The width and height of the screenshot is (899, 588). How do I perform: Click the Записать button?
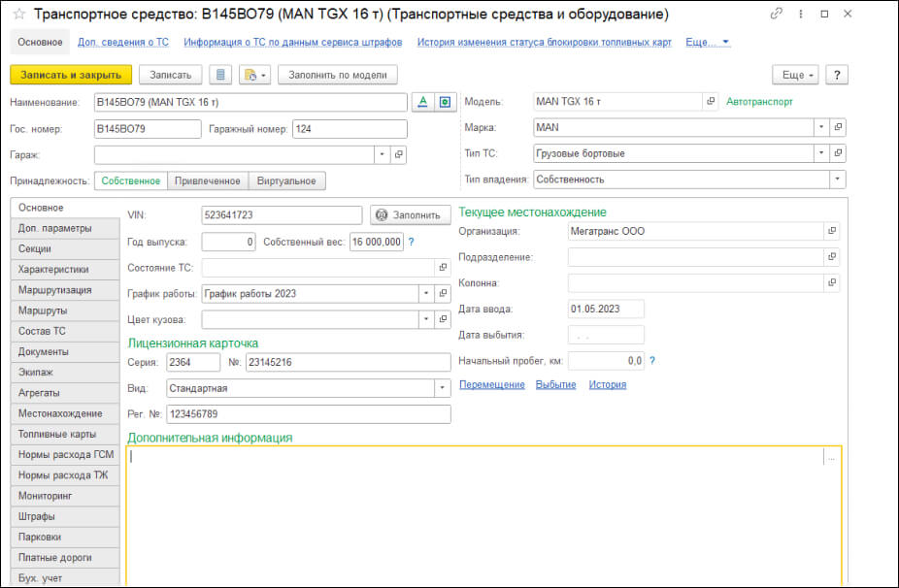[x=170, y=75]
